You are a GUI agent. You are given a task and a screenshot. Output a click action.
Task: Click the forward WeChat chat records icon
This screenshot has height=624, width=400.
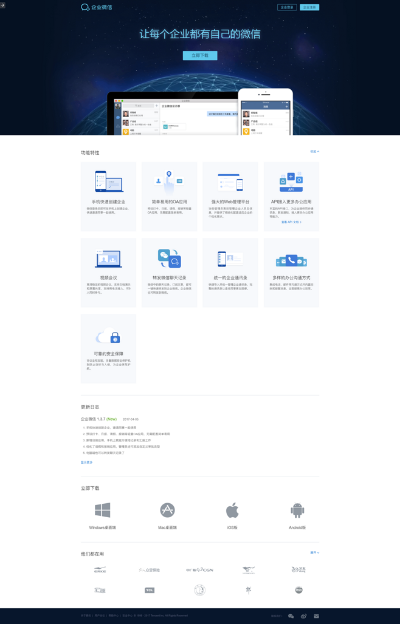click(169, 258)
